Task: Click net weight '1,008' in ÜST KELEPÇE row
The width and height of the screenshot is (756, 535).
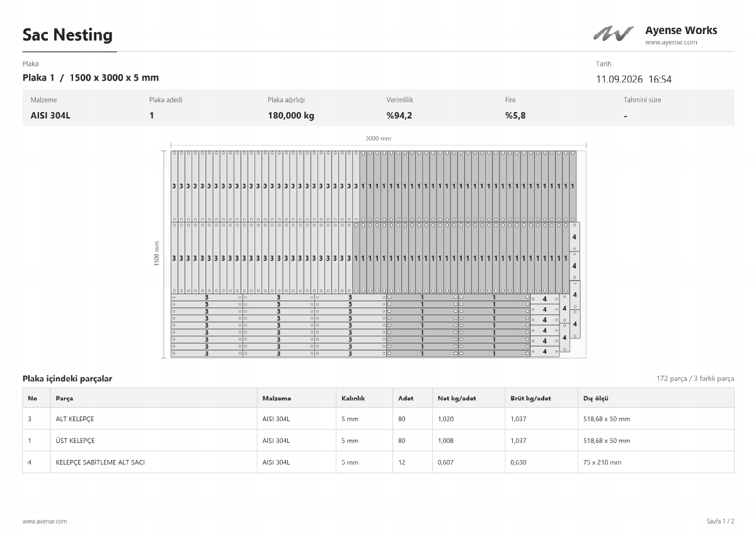Action: (x=445, y=440)
